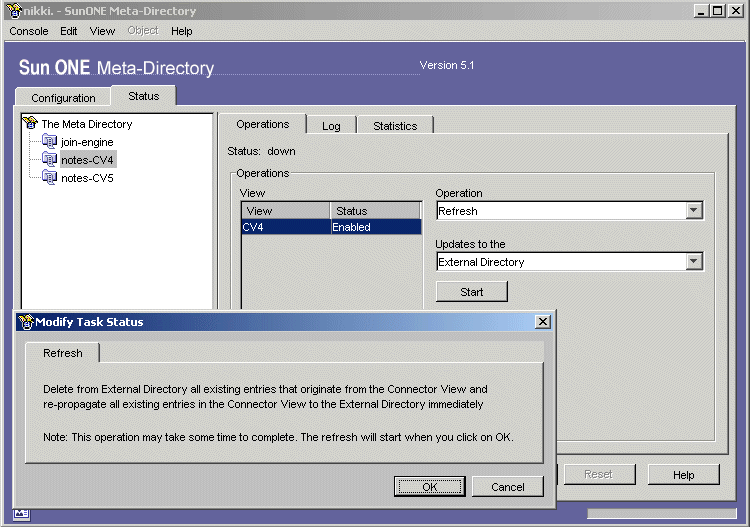Click the External Directory combo box
The width and height of the screenshot is (751, 527).
(569, 262)
